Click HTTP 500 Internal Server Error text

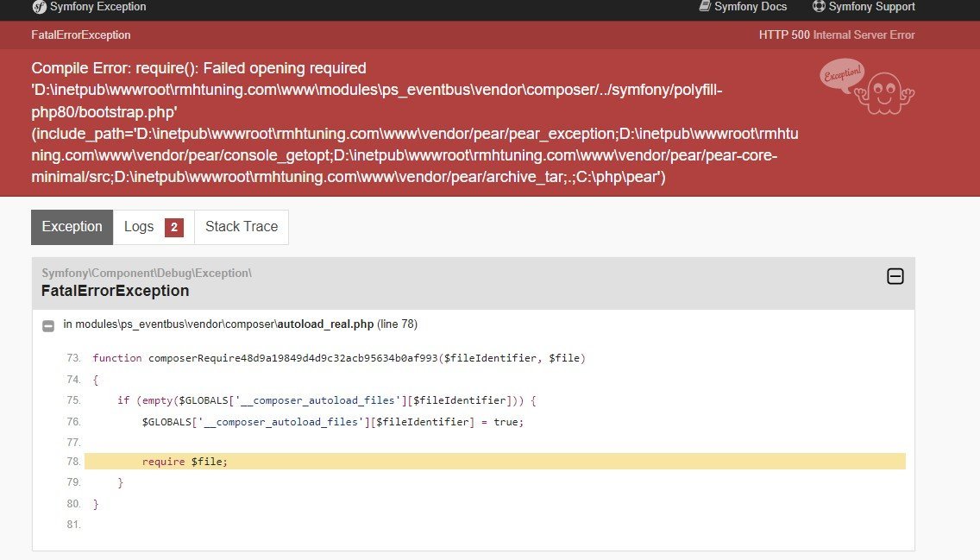tap(837, 35)
